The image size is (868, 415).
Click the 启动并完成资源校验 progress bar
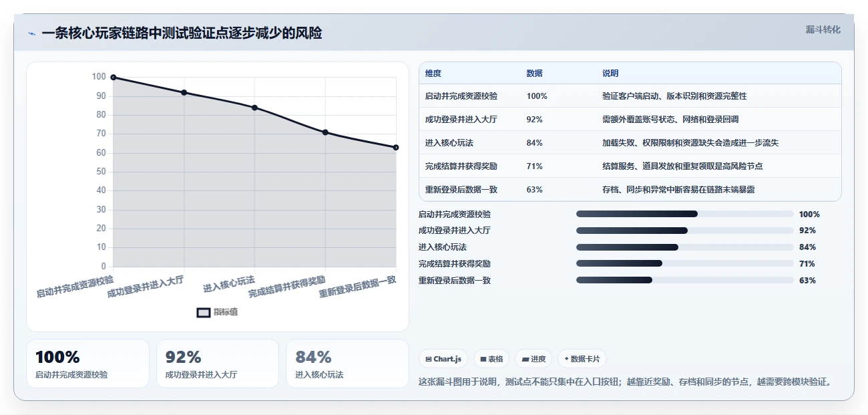(x=684, y=214)
